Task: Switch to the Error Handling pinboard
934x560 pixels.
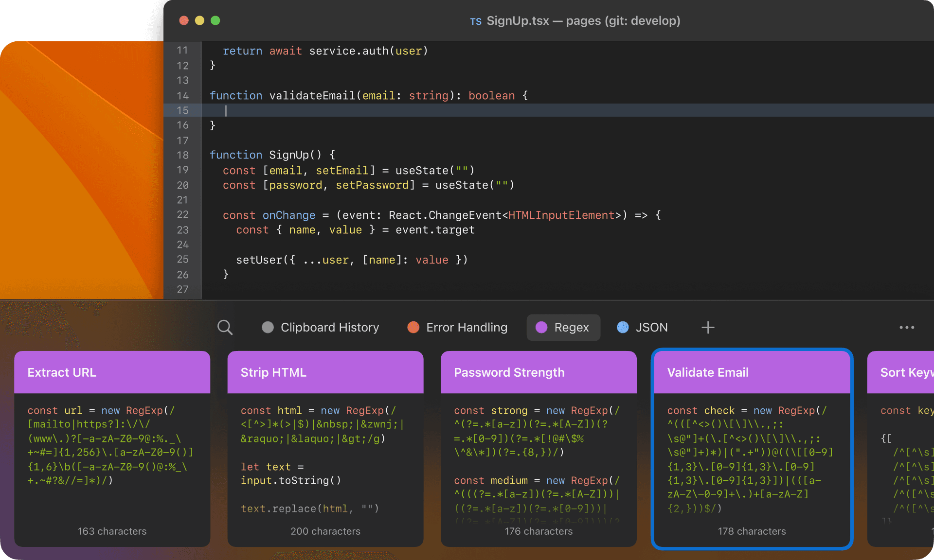Action: [466, 328]
